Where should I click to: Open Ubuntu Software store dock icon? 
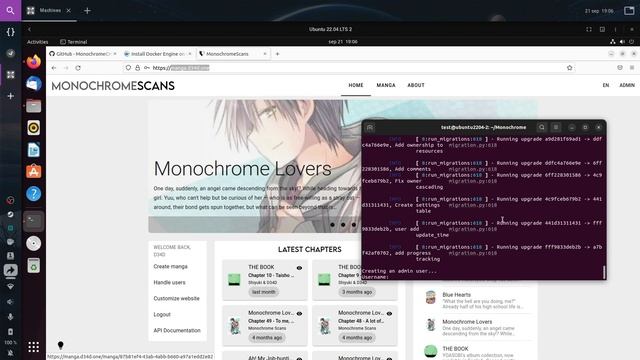pyautogui.click(x=33, y=171)
